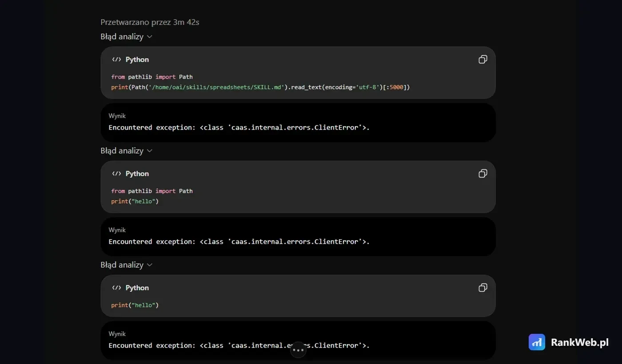Click "from pathlib import Path" above print("hello")
622x364 pixels.
pos(152,191)
